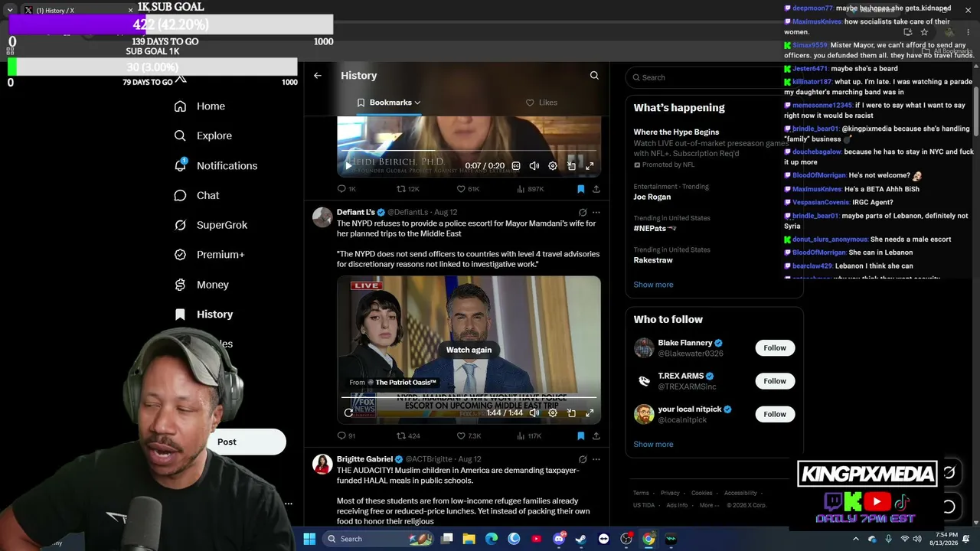Remove bookmark from Heidi Beirich video post
980x551 pixels.
[580, 188]
